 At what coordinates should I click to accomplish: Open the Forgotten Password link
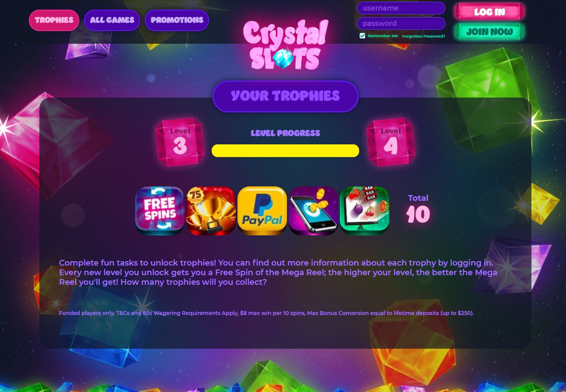(x=423, y=36)
